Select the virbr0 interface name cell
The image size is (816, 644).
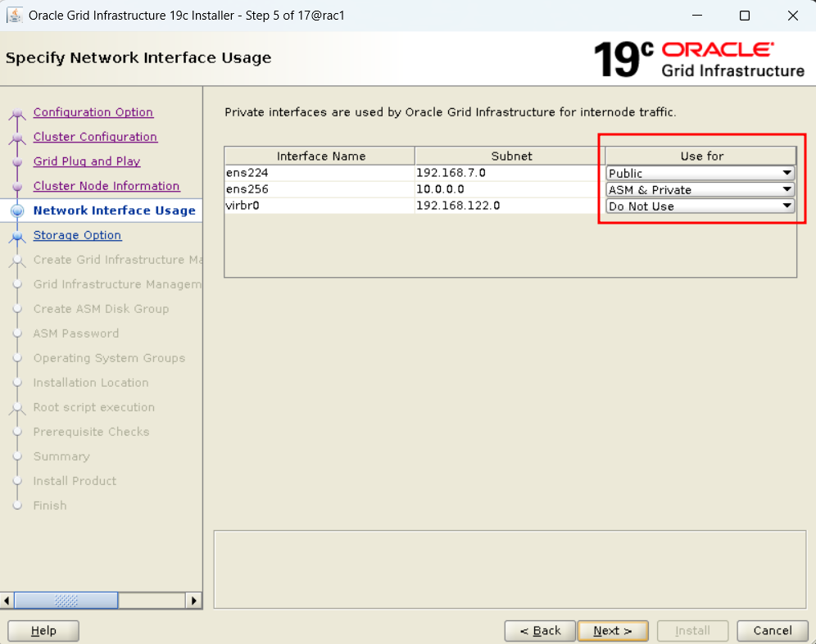pos(320,206)
